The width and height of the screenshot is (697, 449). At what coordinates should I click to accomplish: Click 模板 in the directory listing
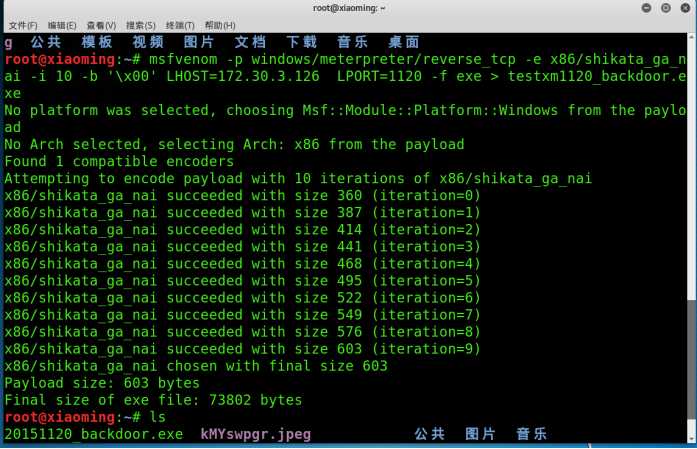tap(97, 42)
